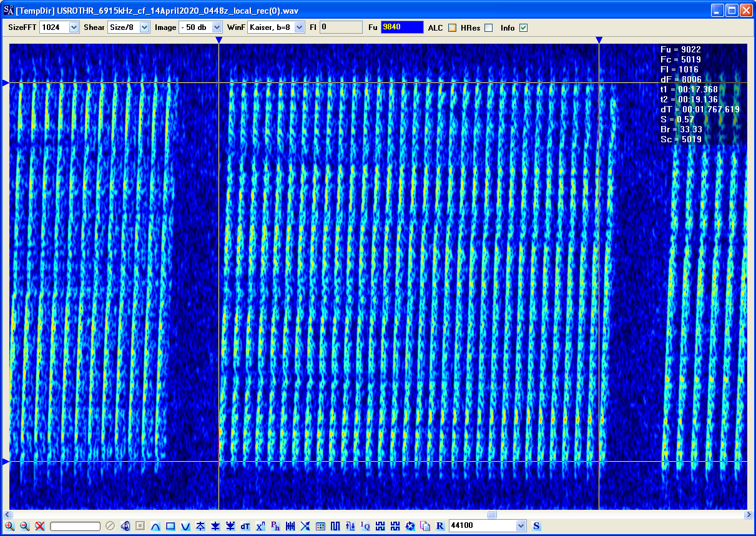This screenshot has width=756, height=536.
Task: Click the Fl lower frequency field
Action: click(341, 27)
